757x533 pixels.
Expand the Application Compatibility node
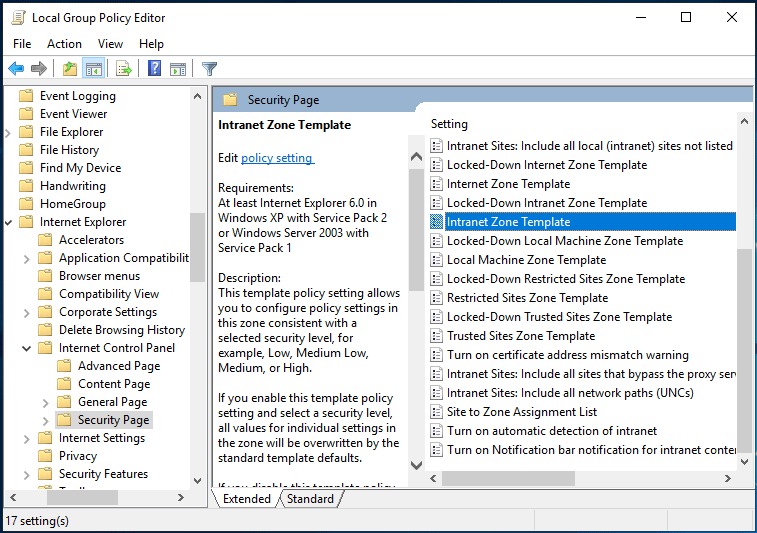click(27, 258)
